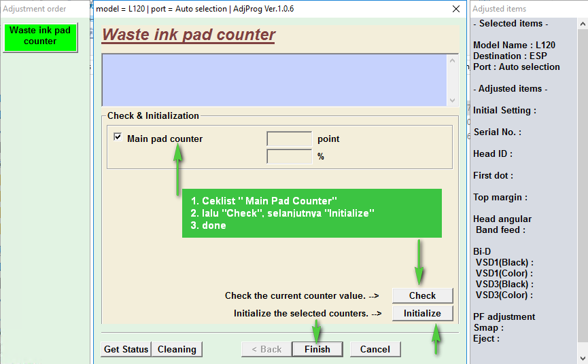Viewport: 588px width, 364px height.
Task: Click Initialize to reset selected counters
Action: [x=422, y=313]
